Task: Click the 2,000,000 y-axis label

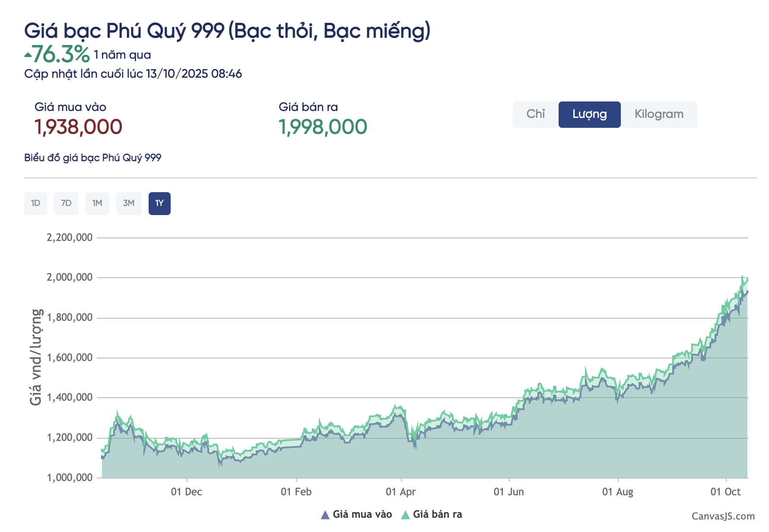Action: pos(70,277)
